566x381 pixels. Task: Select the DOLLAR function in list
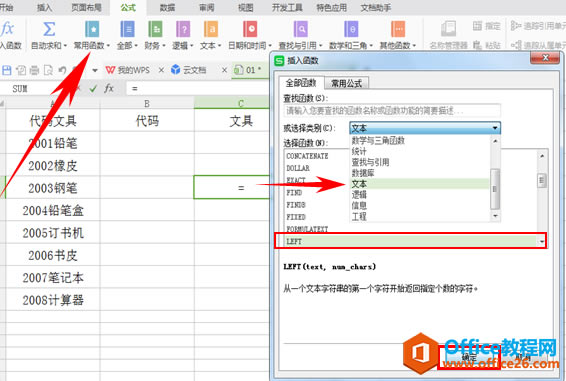[298, 168]
